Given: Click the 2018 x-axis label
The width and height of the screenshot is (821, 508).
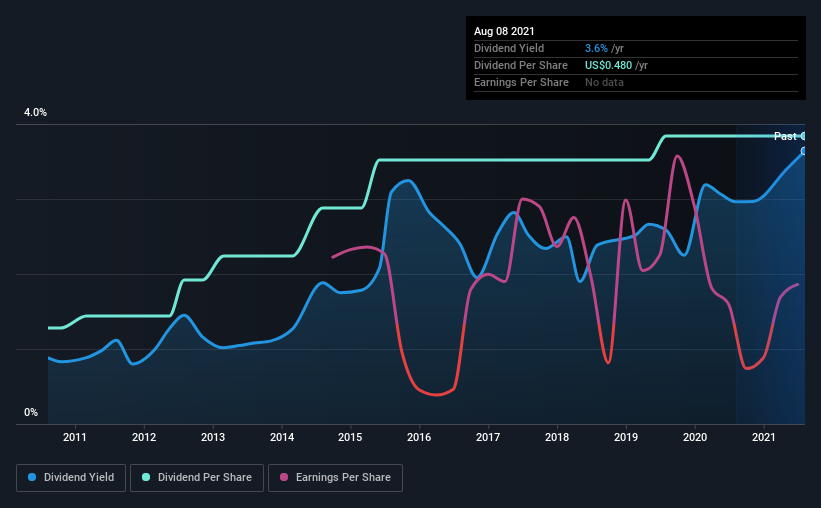Looking at the screenshot, I should click(x=557, y=437).
